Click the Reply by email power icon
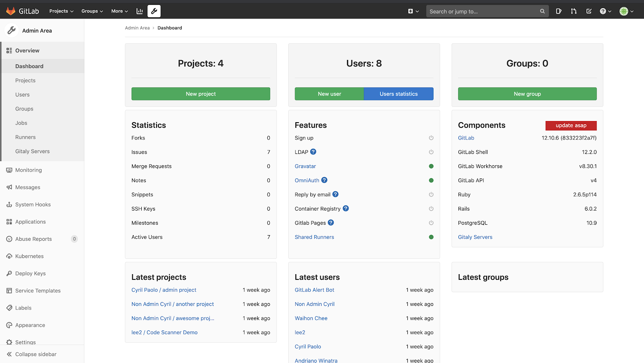Screen dimensions: 644x363 [x=431, y=195]
